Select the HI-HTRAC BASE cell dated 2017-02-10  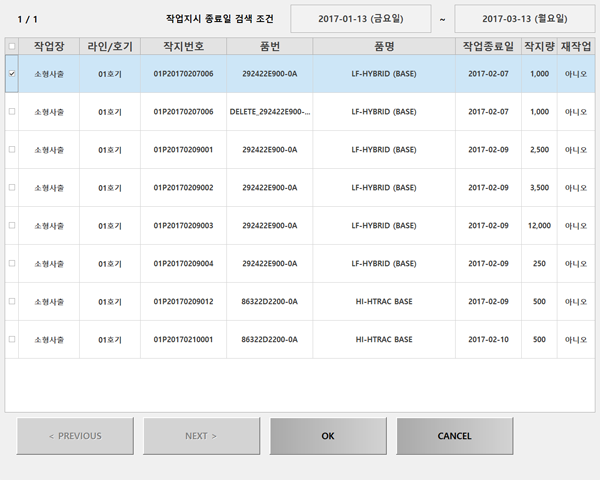click(385, 340)
